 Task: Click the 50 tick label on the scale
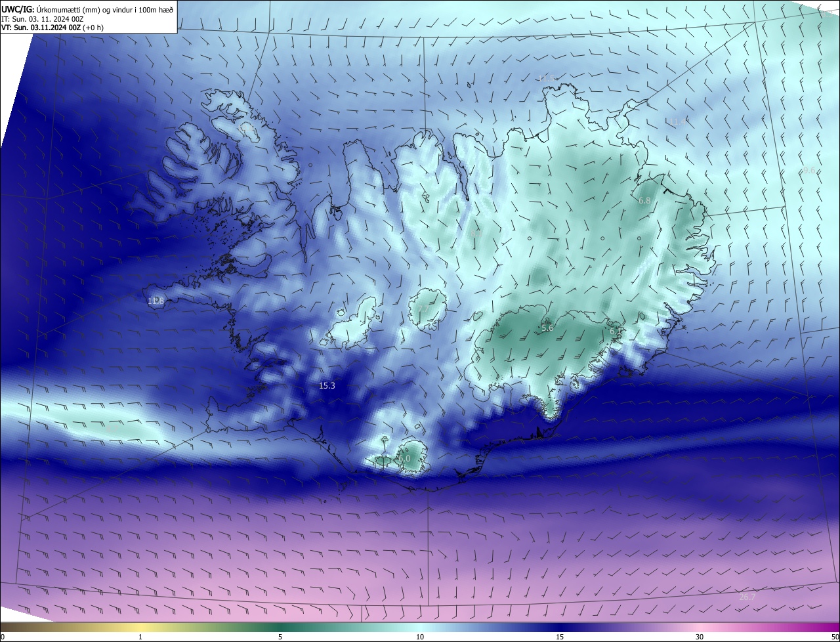pos(835,637)
